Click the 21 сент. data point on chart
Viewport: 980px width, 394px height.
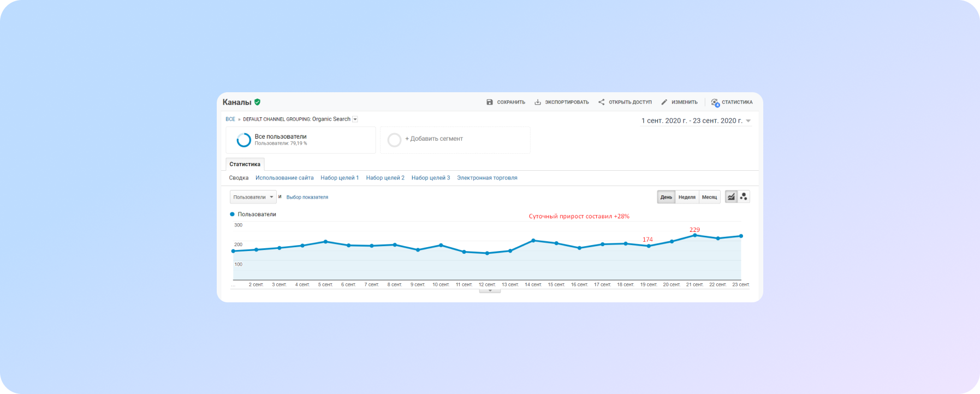click(x=695, y=235)
